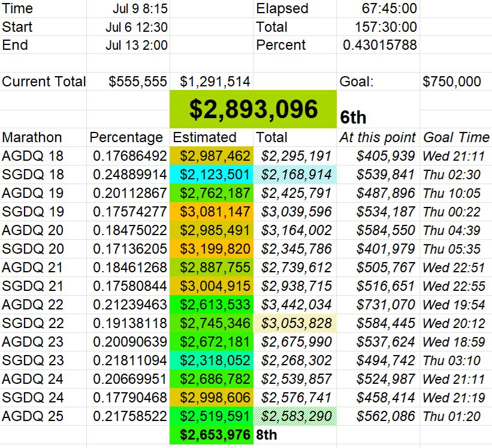Viewport: 492px width, 448px height.
Task: Select AGDQ 24 estimate $2,686,782
Action: click(x=212, y=379)
